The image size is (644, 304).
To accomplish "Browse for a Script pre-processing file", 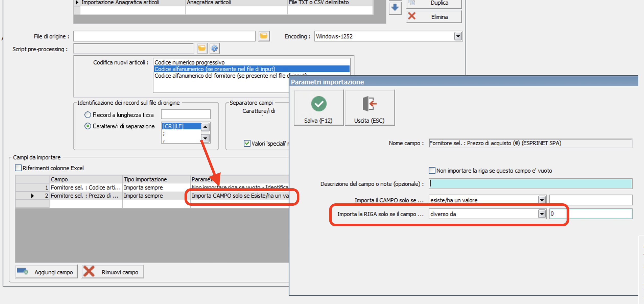I will pyautogui.click(x=202, y=49).
